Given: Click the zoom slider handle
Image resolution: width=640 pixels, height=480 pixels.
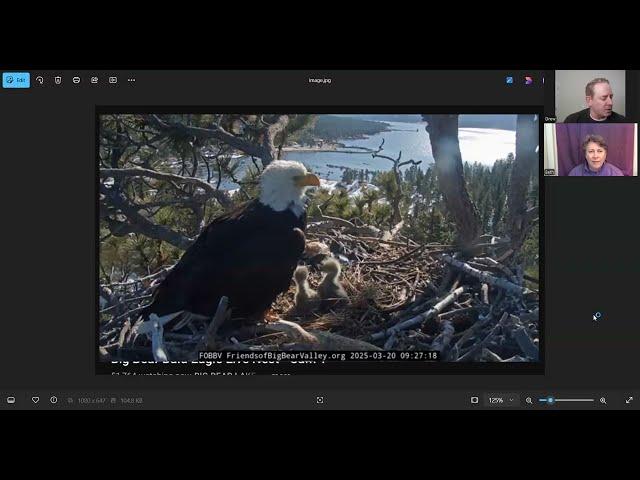Looking at the screenshot, I should click(x=550, y=400).
